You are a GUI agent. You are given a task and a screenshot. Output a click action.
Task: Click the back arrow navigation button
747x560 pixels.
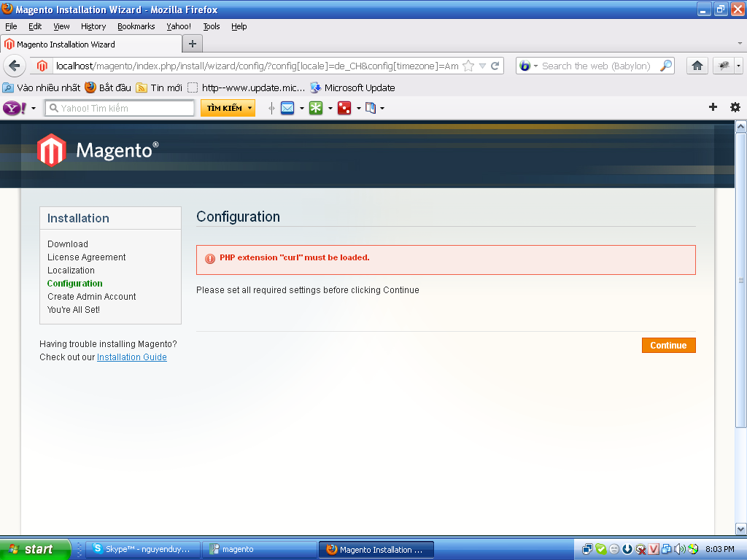tap(15, 66)
